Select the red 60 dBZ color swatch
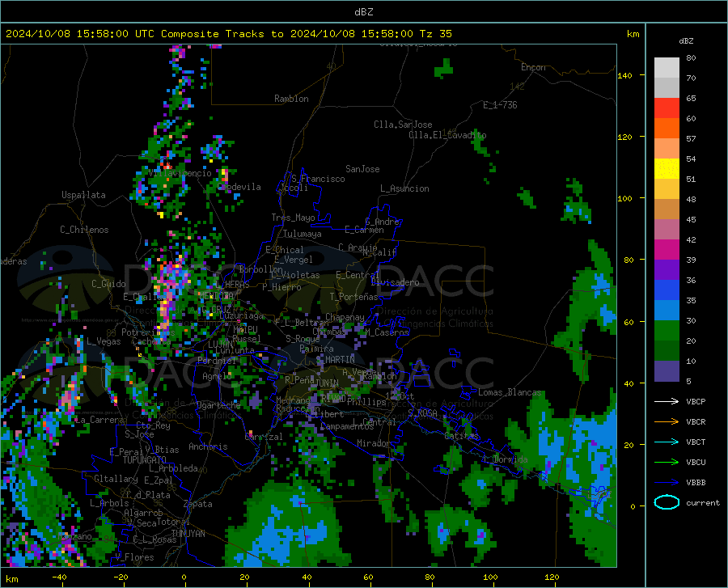The height and width of the screenshot is (588, 728). 667,108
